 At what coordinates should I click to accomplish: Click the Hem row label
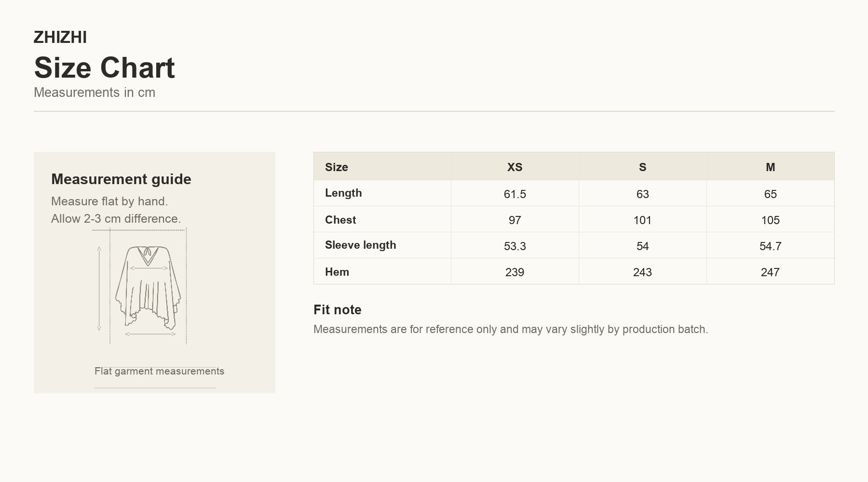click(337, 272)
